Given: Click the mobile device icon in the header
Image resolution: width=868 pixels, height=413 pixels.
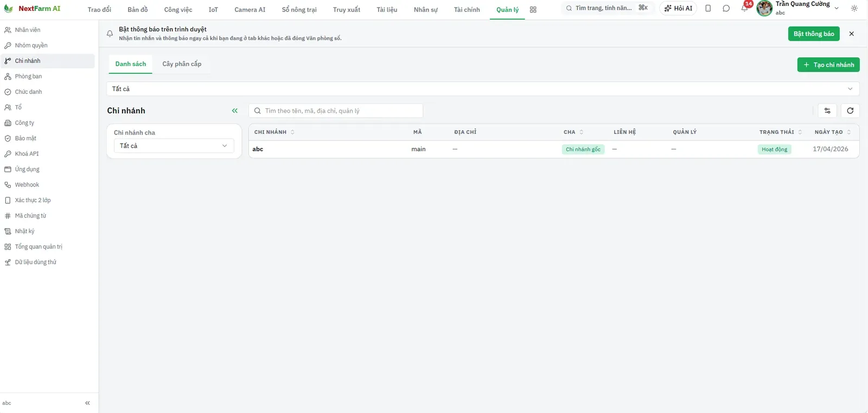Looking at the screenshot, I should pyautogui.click(x=708, y=8).
